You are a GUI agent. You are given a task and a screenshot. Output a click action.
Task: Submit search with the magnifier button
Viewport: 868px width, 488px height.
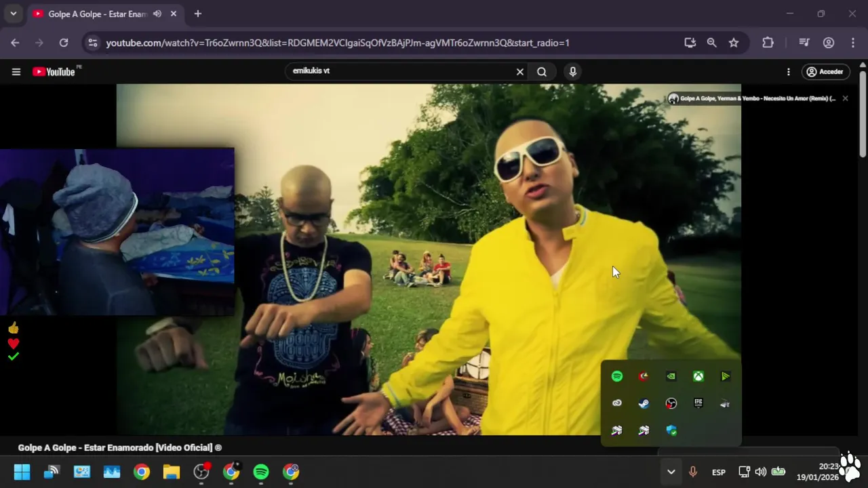tap(542, 72)
